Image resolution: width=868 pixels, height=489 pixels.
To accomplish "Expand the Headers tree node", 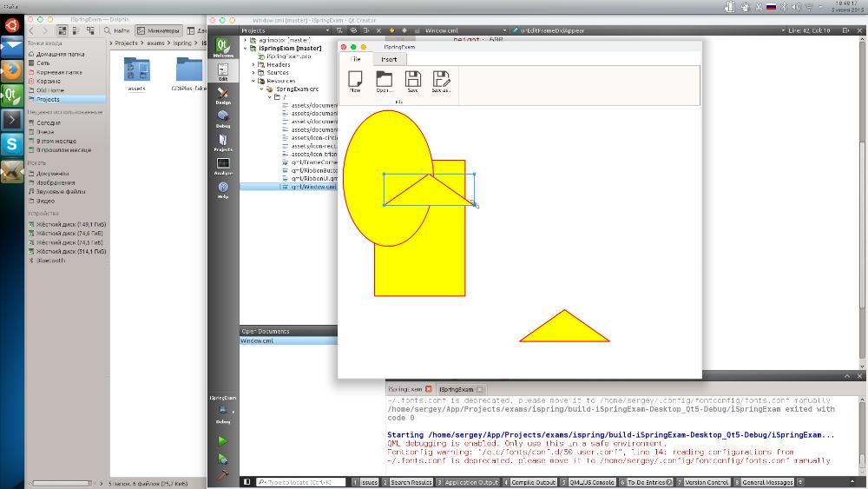I will 253,65.
